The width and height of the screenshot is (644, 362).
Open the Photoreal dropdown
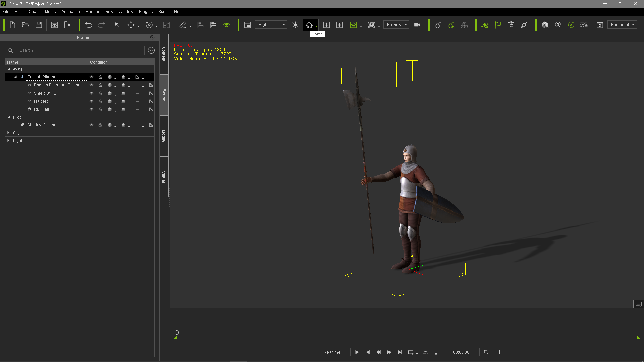click(x=622, y=25)
